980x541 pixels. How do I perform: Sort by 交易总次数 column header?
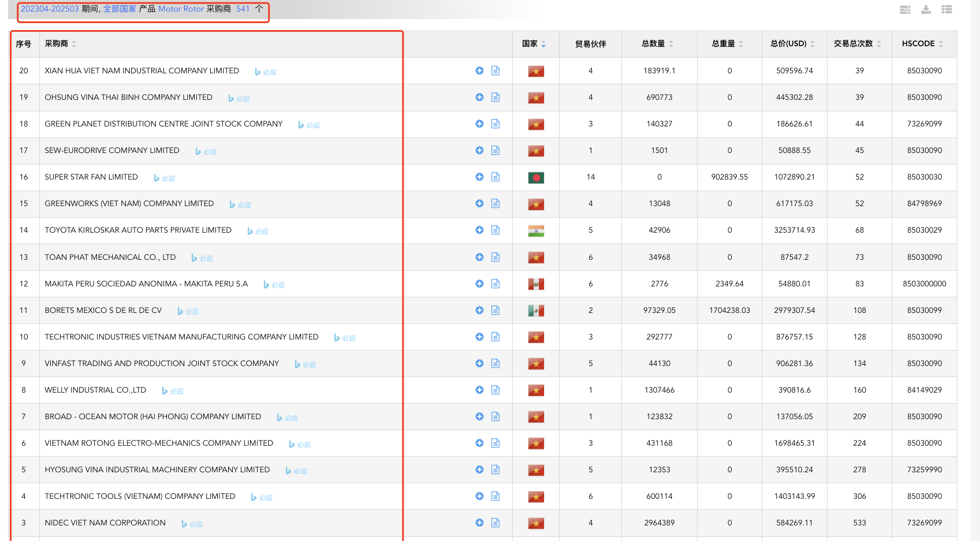coord(857,44)
